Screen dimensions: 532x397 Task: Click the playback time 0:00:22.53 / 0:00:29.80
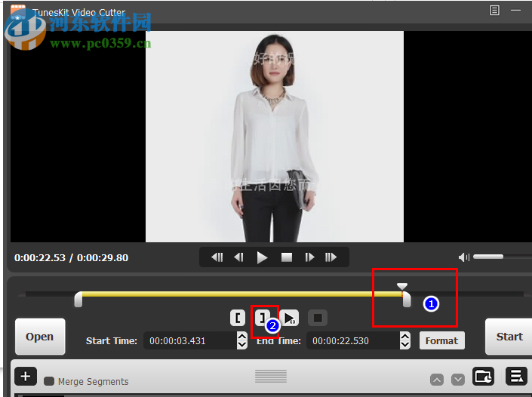(x=71, y=257)
